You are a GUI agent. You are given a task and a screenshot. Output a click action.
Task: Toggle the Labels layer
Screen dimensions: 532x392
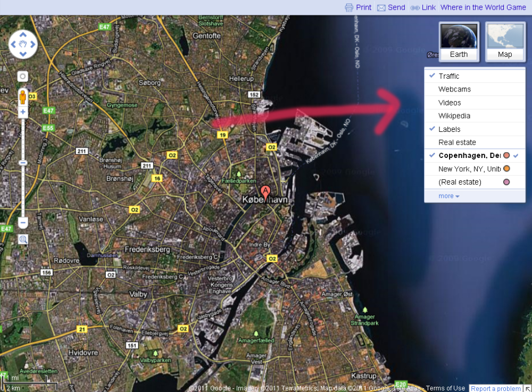click(x=475, y=129)
